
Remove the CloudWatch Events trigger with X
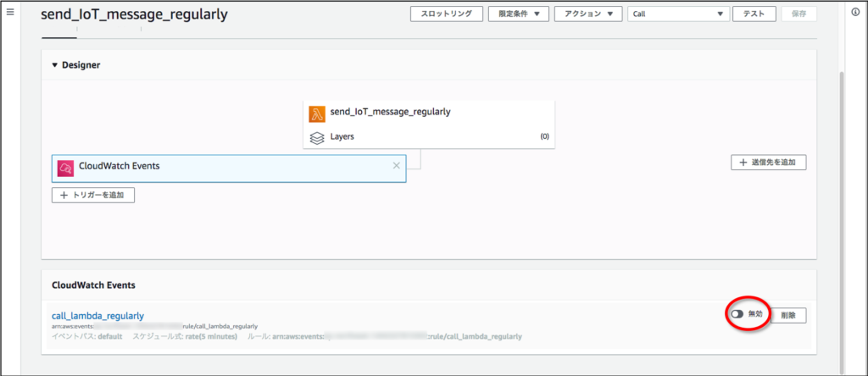[x=396, y=166]
